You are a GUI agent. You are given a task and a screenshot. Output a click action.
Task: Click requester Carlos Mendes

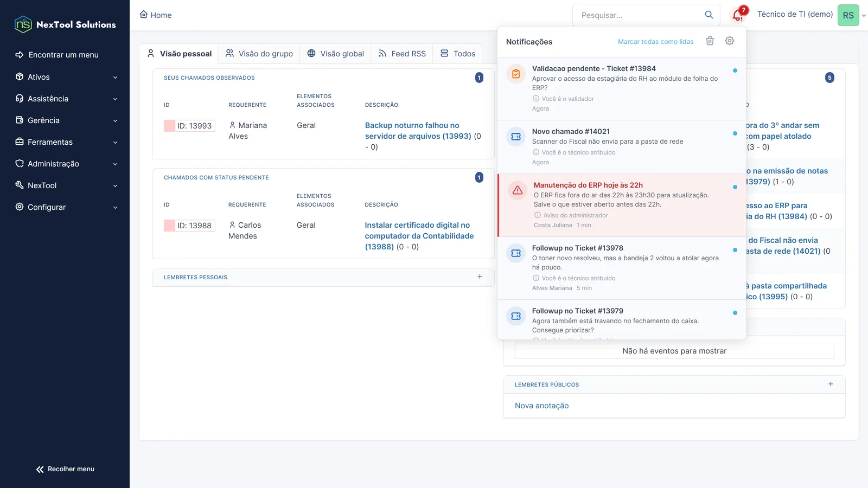click(245, 230)
